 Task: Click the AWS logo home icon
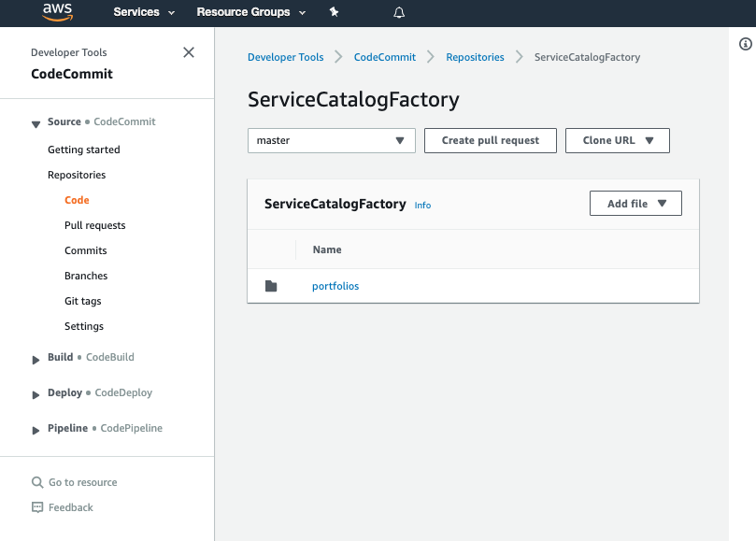click(x=57, y=12)
